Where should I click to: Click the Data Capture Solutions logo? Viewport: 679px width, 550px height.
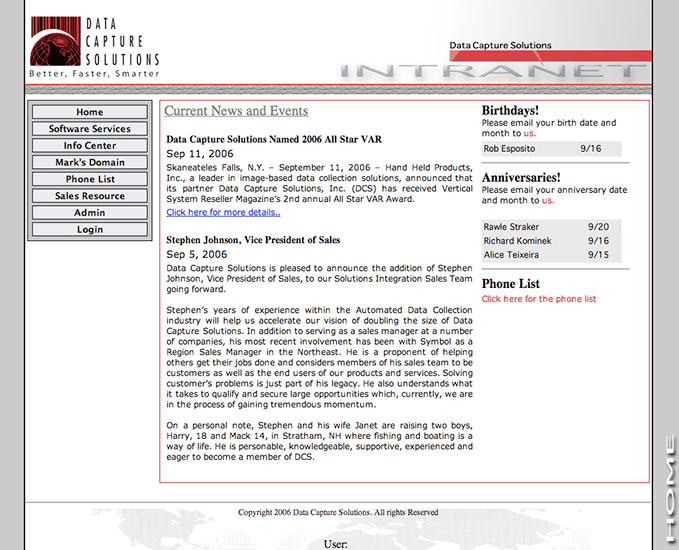pos(94,47)
